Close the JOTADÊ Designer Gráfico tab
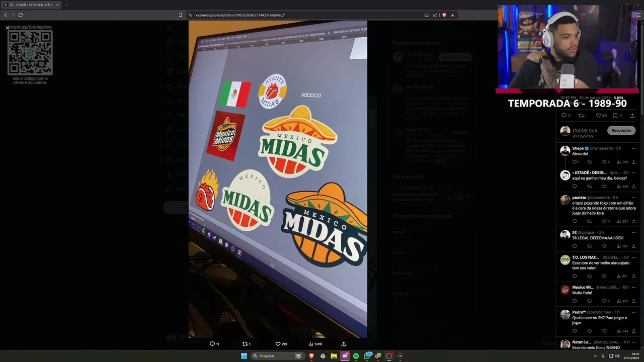Viewport: 644px width, 362px height. click(x=57, y=5)
